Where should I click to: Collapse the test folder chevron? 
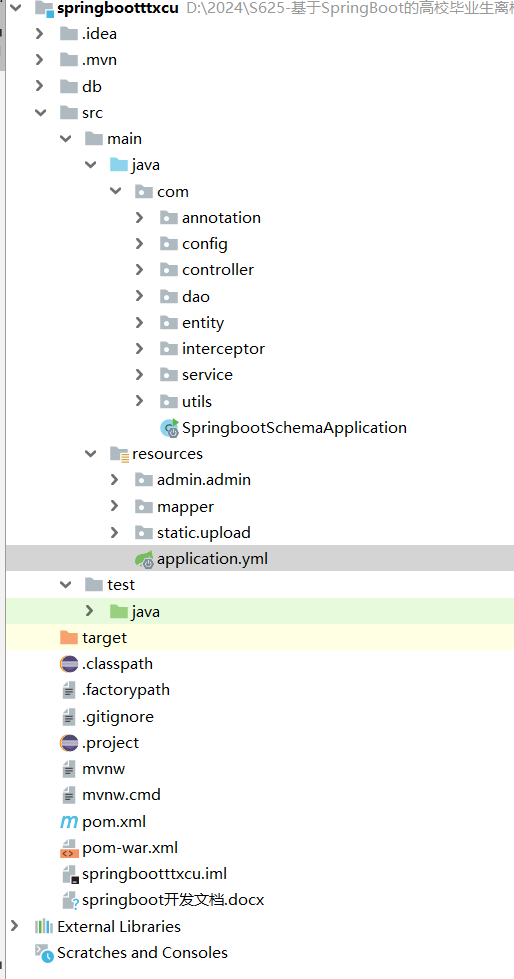(x=66, y=585)
